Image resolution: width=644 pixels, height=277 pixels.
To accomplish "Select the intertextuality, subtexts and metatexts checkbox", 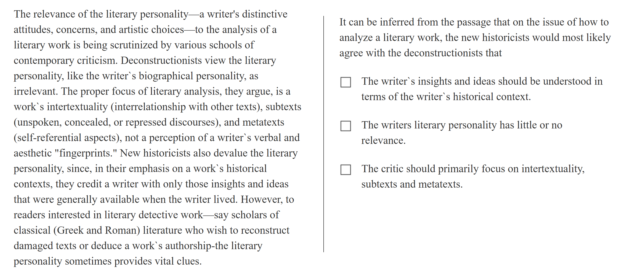I will tap(346, 170).
